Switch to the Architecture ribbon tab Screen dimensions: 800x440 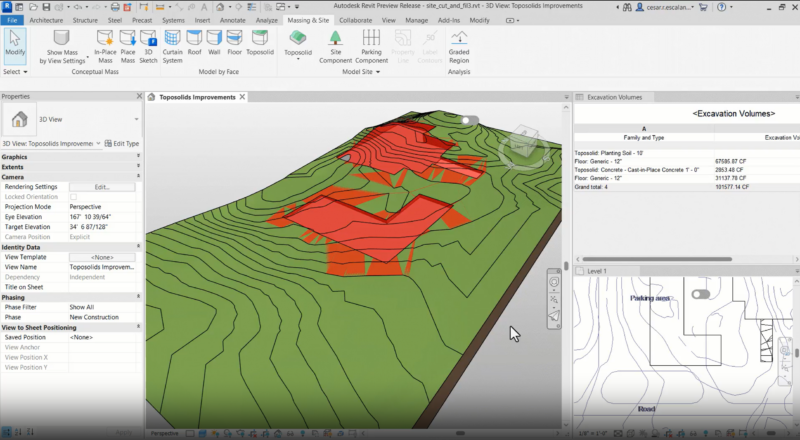click(46, 20)
